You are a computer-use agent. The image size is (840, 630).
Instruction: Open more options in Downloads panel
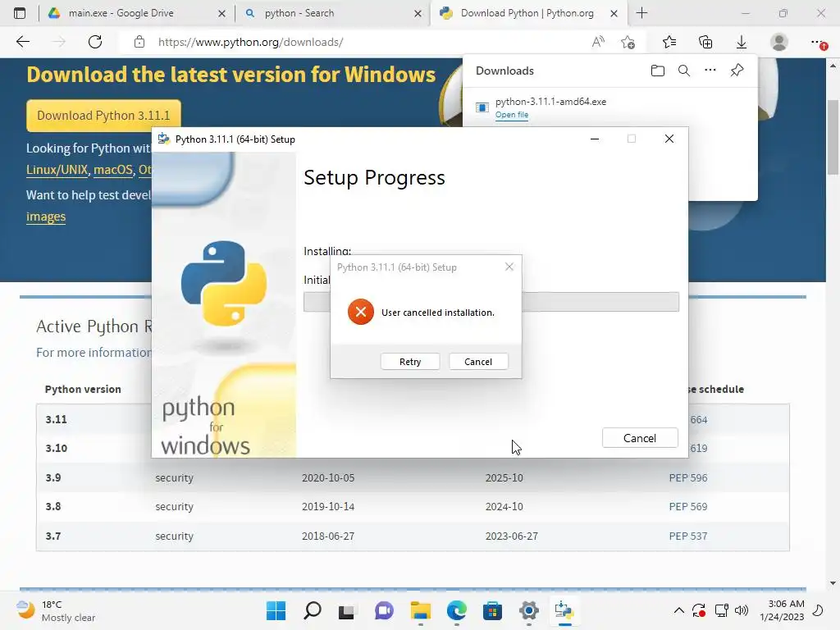point(710,71)
